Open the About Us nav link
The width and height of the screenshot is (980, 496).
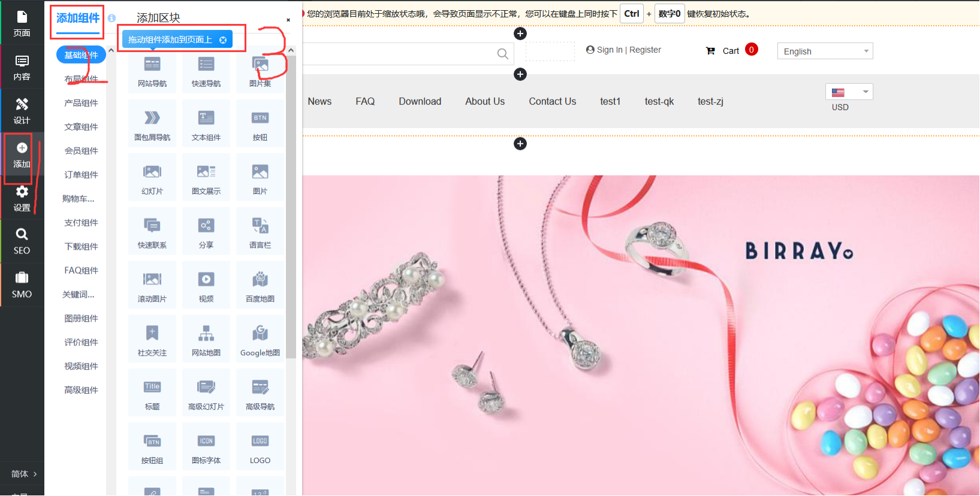click(x=485, y=101)
